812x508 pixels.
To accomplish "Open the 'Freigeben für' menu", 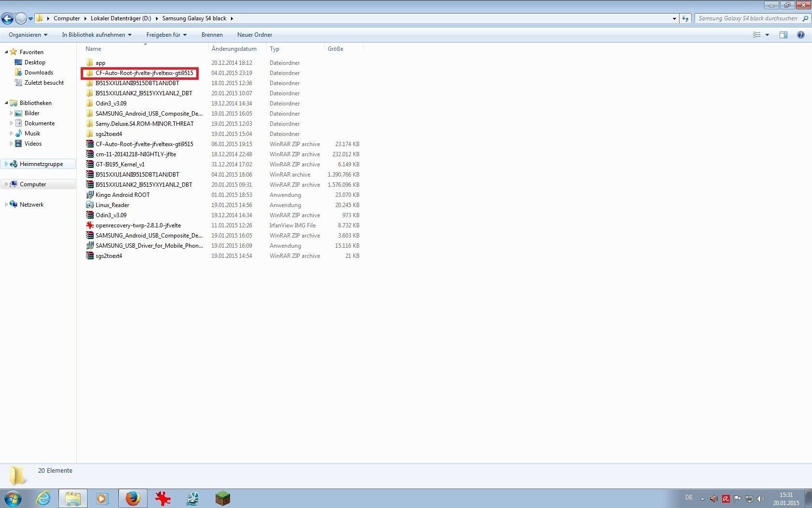I will [166, 35].
